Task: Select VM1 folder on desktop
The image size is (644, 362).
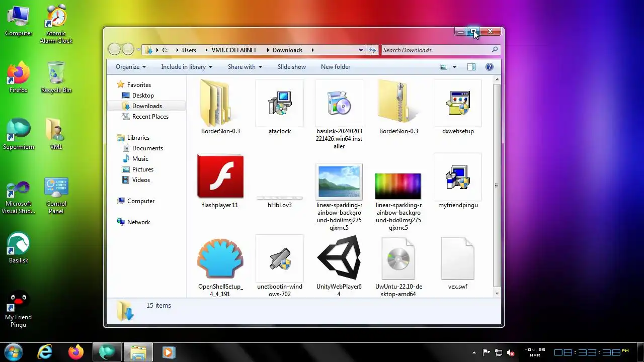Action: [56, 135]
